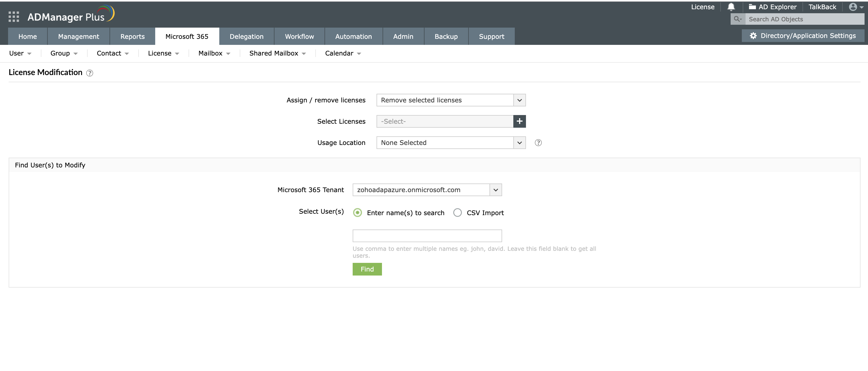Select Enter name(s) to search option
The height and width of the screenshot is (371, 868).
pos(358,213)
